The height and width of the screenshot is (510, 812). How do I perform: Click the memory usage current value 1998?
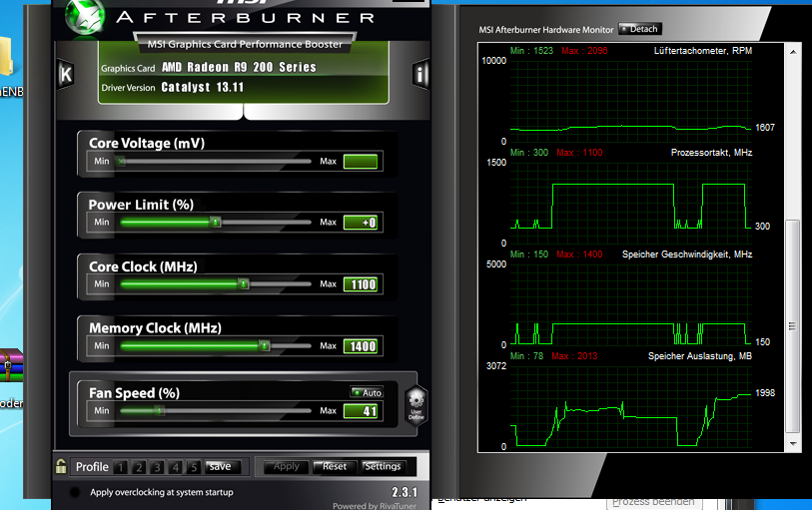coord(765,393)
